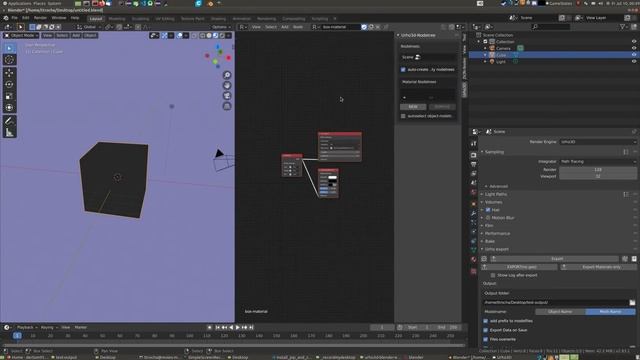The height and width of the screenshot is (360, 640).
Task: Collapse the Urho export panel
Action: pos(496,249)
